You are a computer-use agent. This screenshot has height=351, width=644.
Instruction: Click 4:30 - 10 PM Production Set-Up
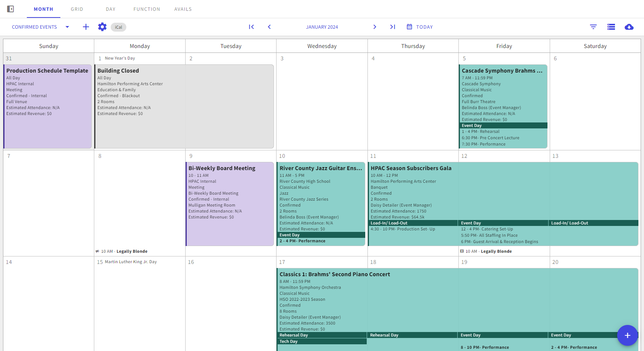click(x=403, y=229)
